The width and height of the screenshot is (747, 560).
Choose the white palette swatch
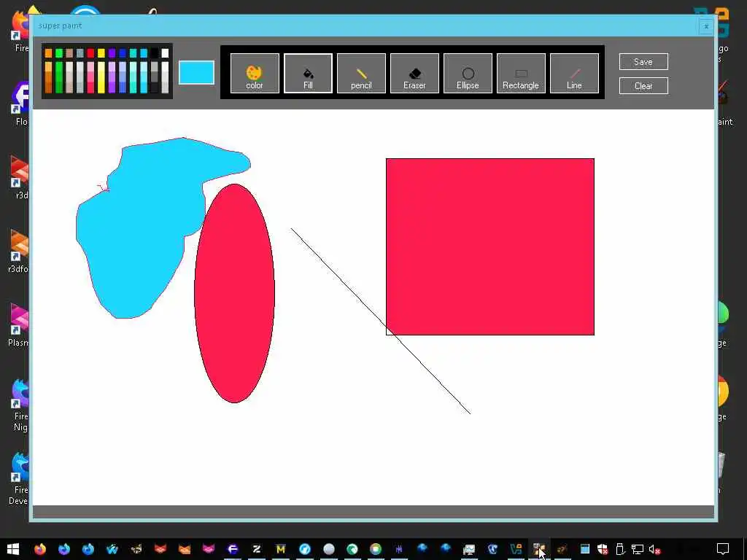(165, 52)
